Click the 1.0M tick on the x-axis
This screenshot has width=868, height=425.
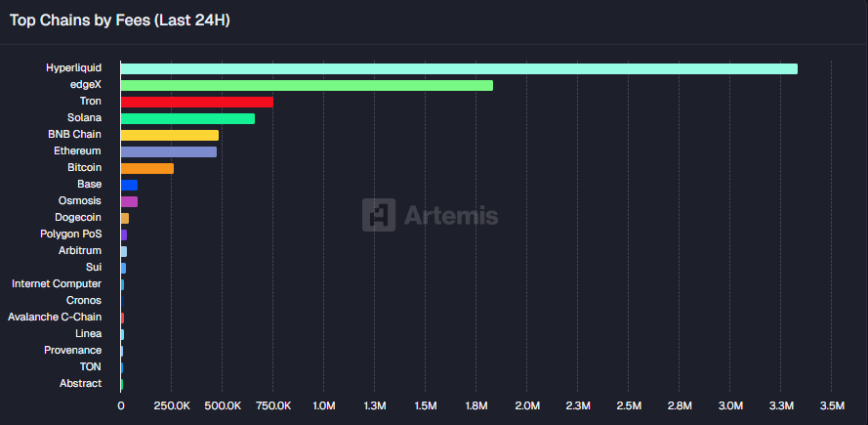pos(323,405)
